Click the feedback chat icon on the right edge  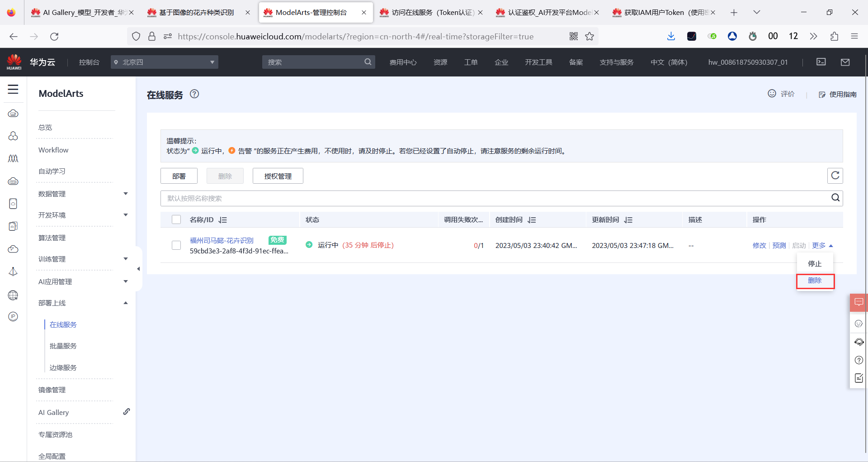(x=859, y=302)
